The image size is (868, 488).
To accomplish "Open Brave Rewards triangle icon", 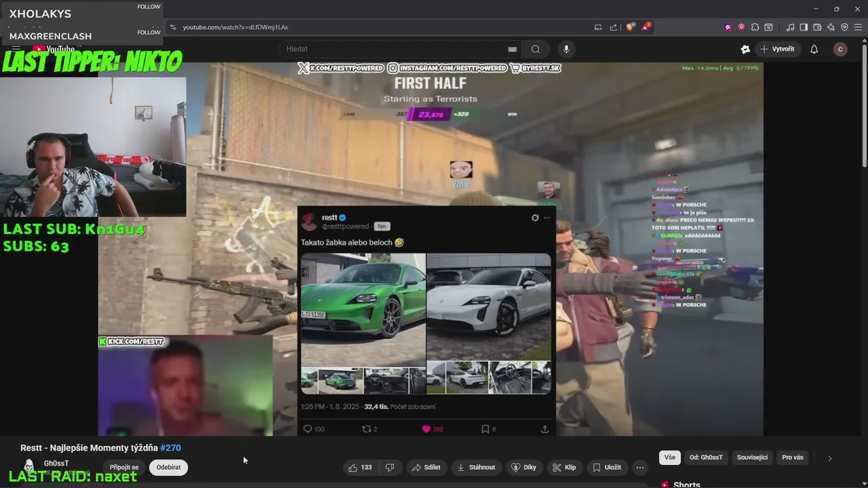I will coord(646,27).
